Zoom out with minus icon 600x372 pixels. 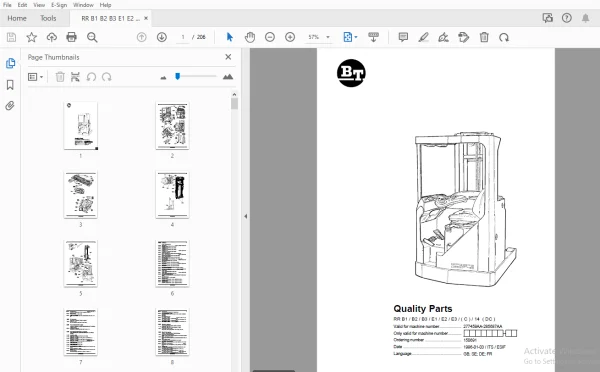pyautogui.click(x=270, y=37)
